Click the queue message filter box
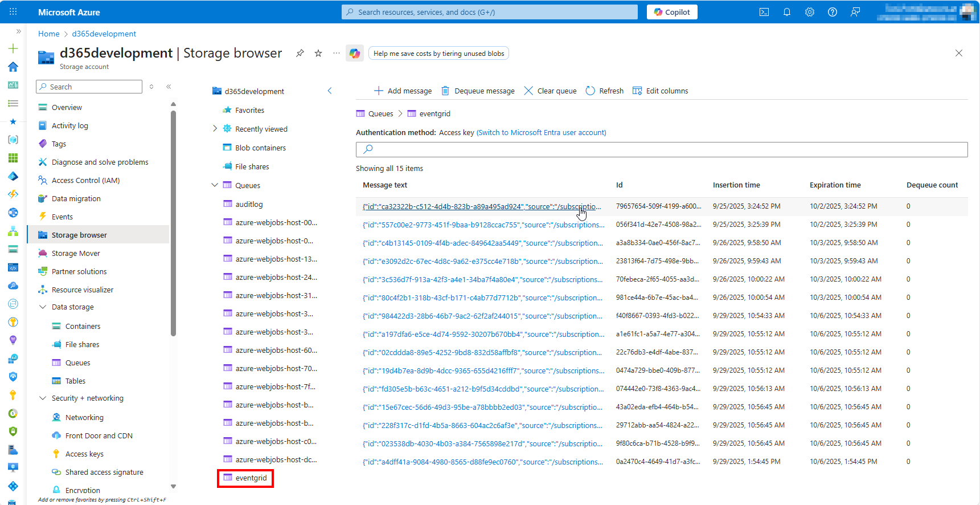The height and width of the screenshot is (505, 980). 662,149
